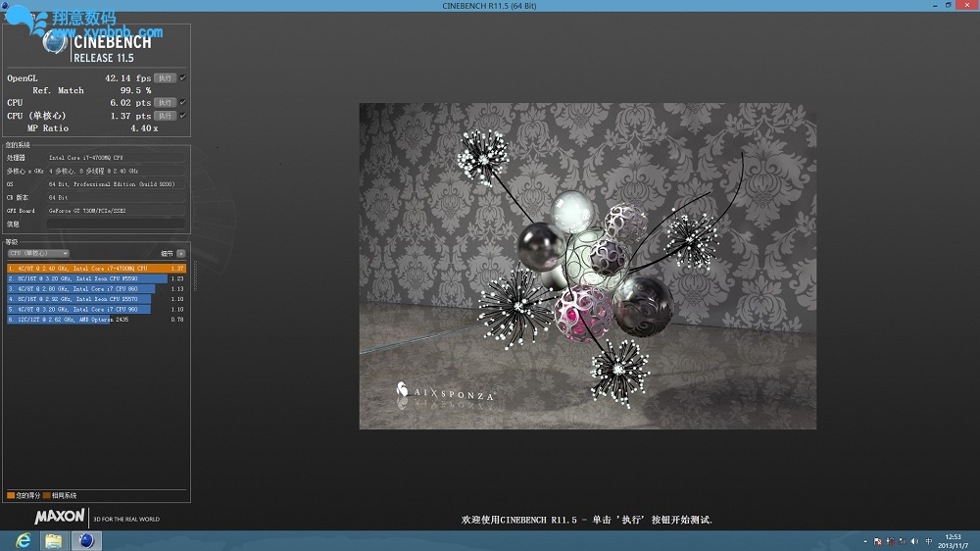Click the CB 版本 64 Bit field
980x551 pixels.
tap(117, 198)
